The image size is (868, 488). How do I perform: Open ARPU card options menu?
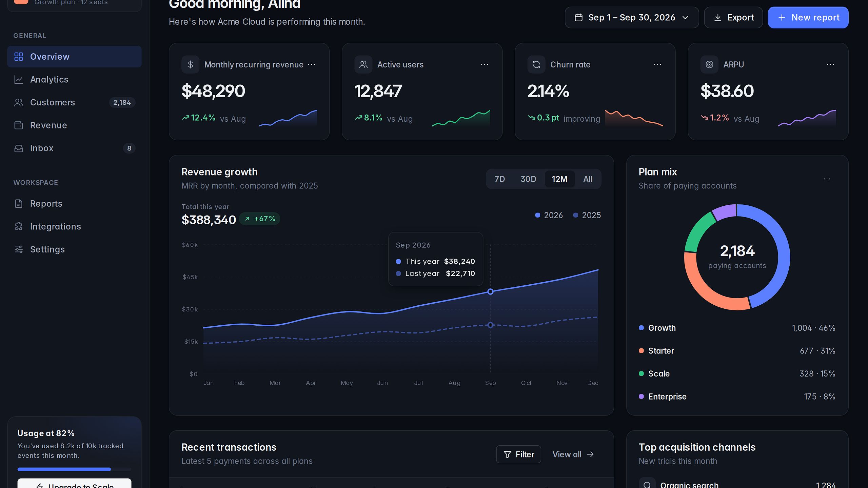click(830, 64)
